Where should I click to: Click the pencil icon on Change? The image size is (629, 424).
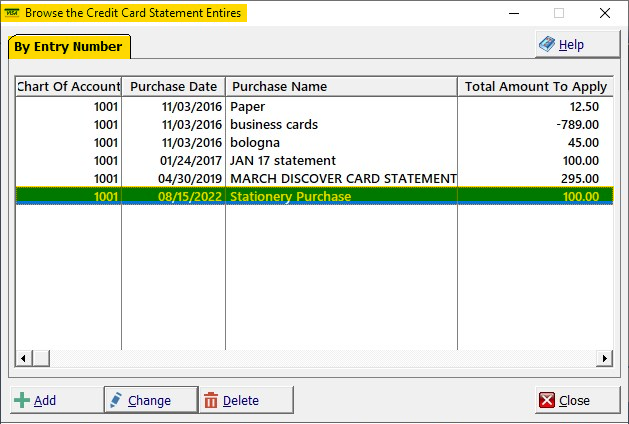pyautogui.click(x=116, y=400)
